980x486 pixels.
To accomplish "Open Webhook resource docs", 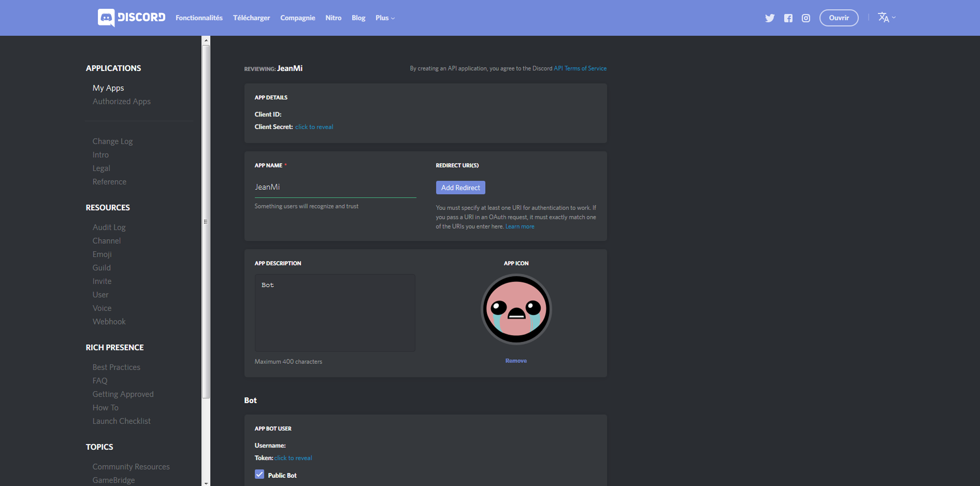I will pyautogui.click(x=109, y=321).
